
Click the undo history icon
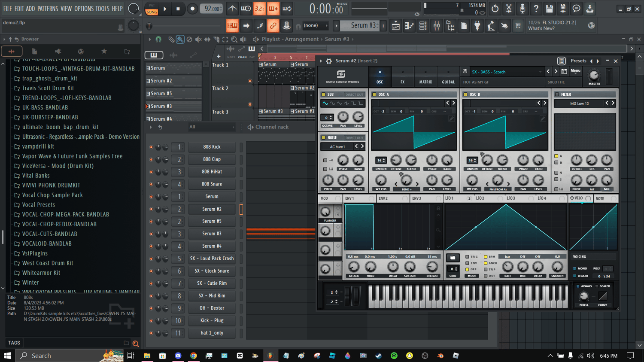point(495,9)
